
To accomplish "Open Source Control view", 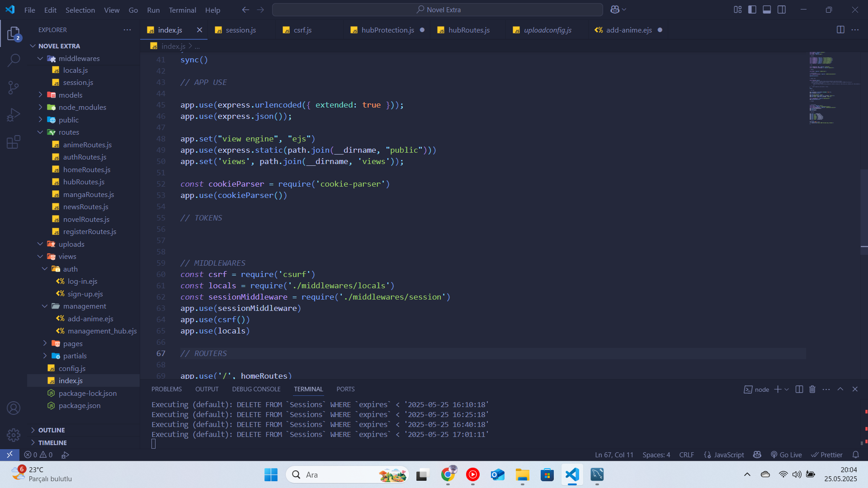I will (x=14, y=87).
